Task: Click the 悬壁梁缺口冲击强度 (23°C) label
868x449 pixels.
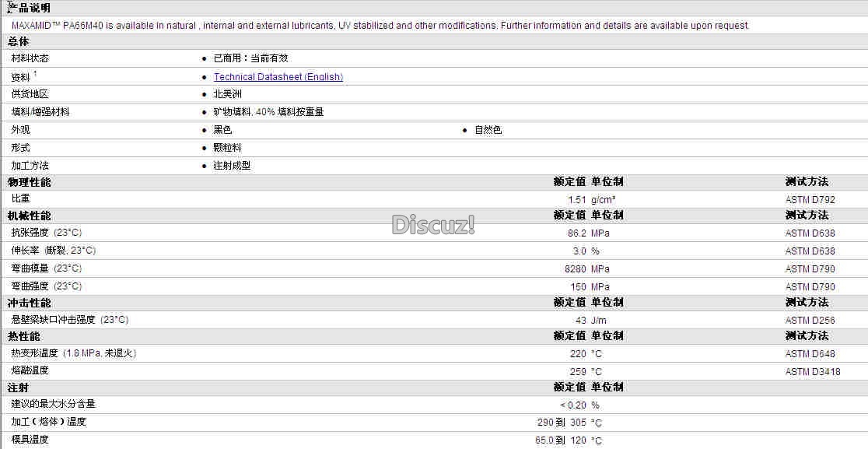Action: 70,320
